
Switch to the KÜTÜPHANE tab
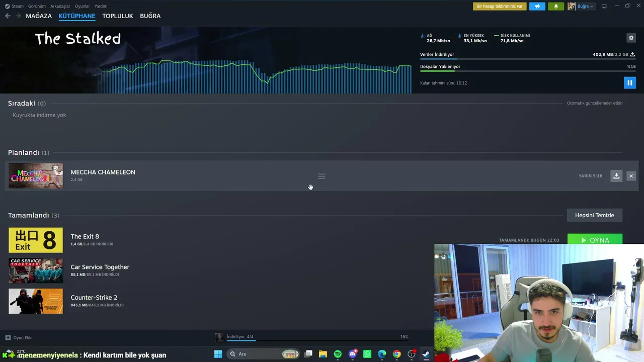point(77,16)
